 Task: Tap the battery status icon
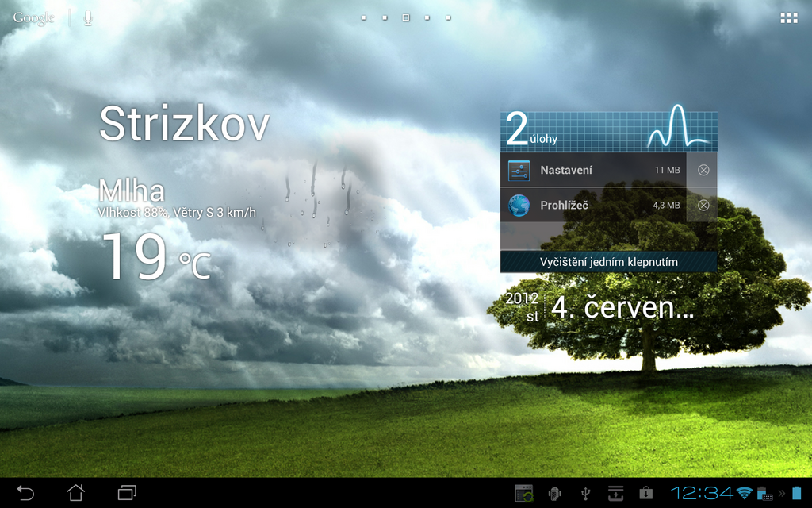point(798,492)
